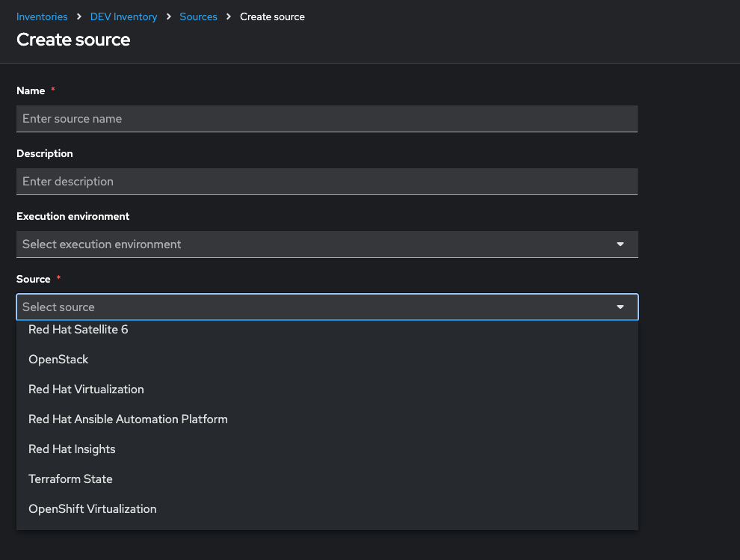
Task: Go to Inventories breadcrumb link
Action: 42,16
